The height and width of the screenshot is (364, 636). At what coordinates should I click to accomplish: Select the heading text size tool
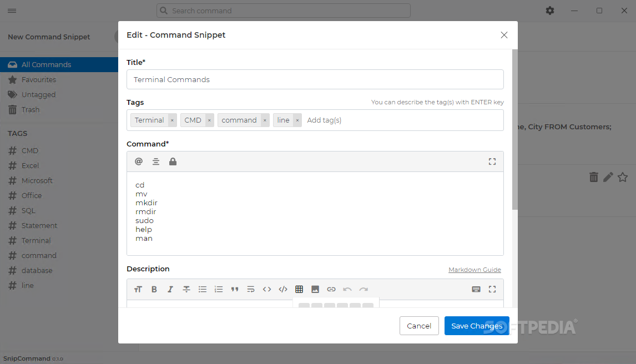138,290
